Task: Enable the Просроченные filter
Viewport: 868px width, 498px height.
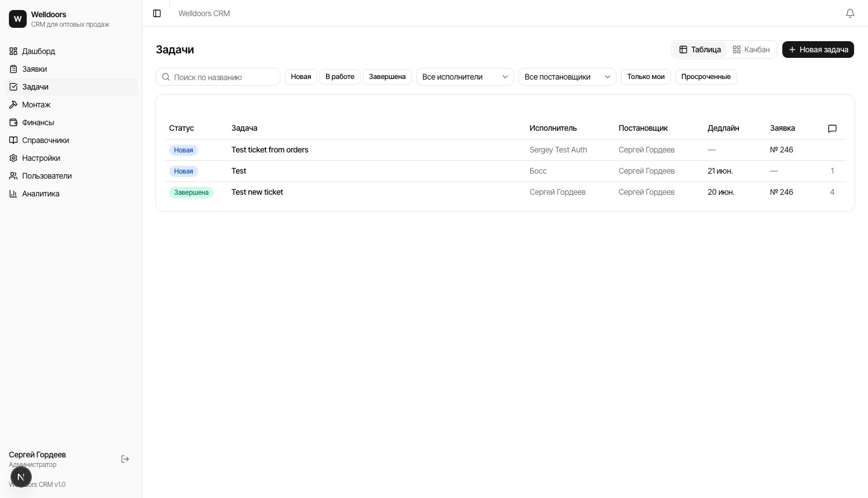Action: pos(706,77)
